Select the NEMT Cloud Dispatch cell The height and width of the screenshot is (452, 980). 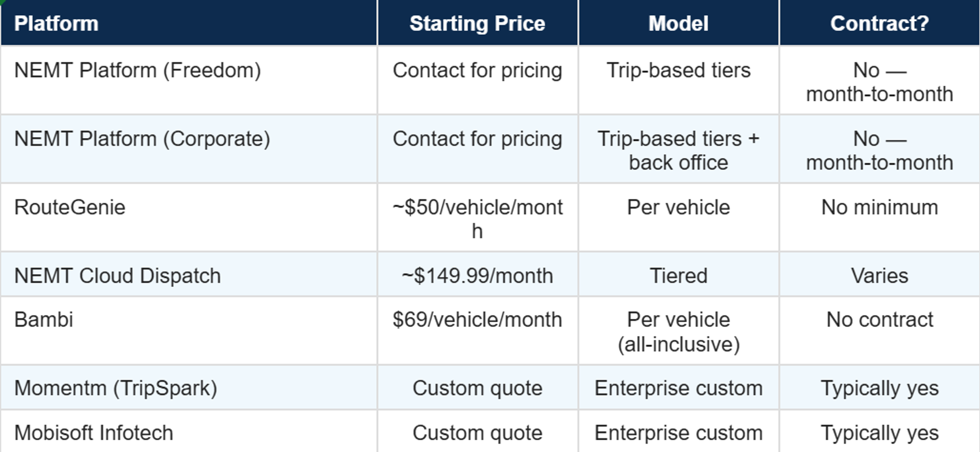pos(118,276)
